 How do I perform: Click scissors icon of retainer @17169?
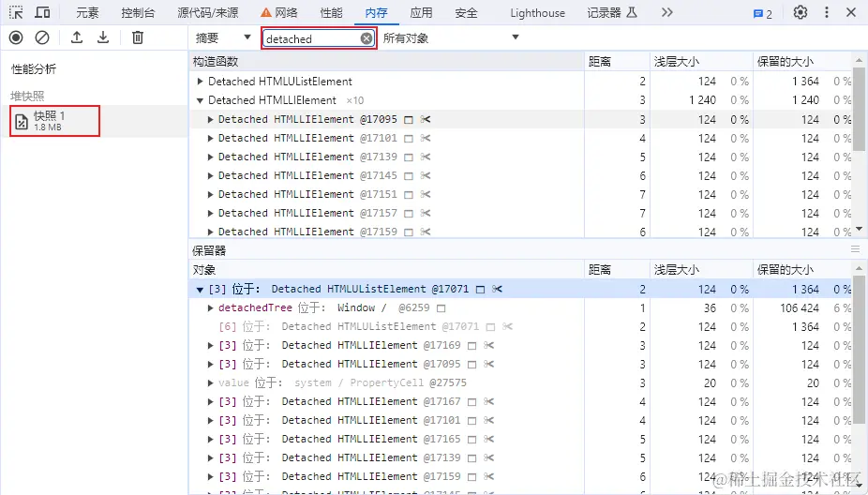click(488, 346)
